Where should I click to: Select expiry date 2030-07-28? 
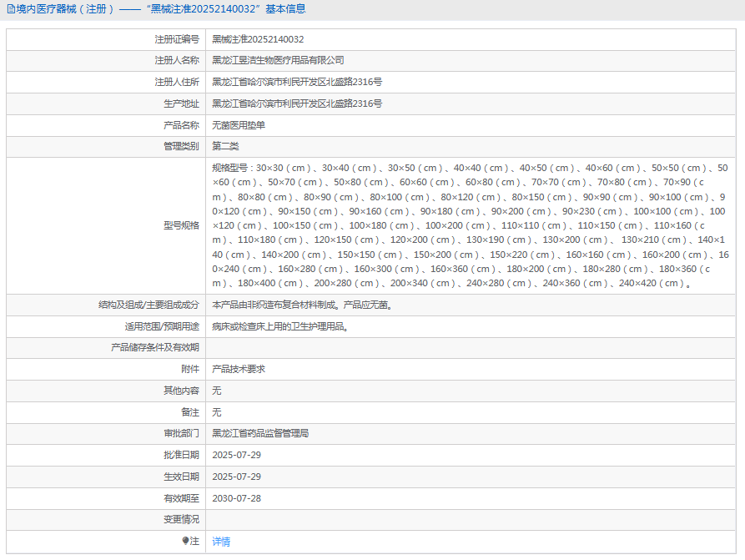(x=237, y=498)
